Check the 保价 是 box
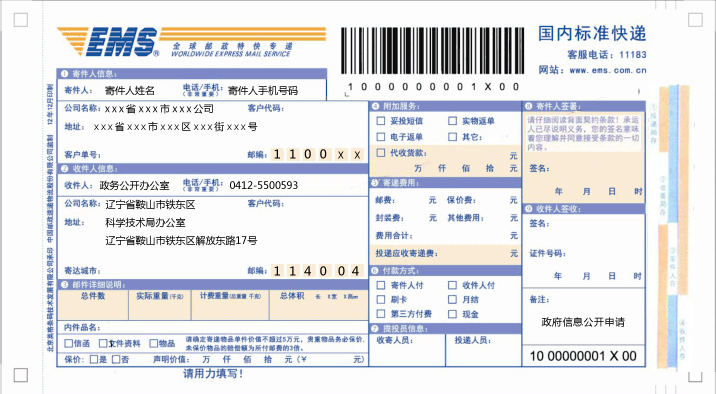The width and height of the screenshot is (716, 394). pos(94,359)
